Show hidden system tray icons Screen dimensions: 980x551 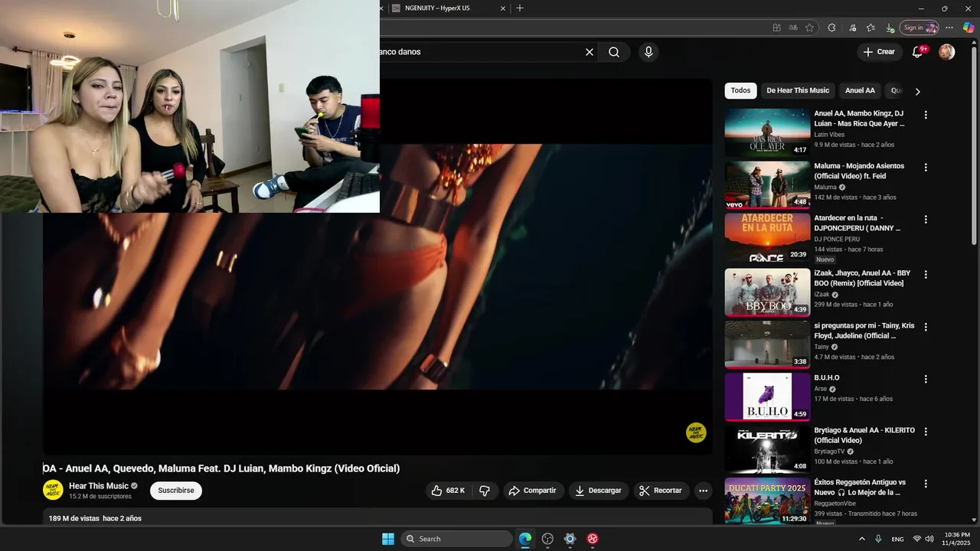coord(861,539)
